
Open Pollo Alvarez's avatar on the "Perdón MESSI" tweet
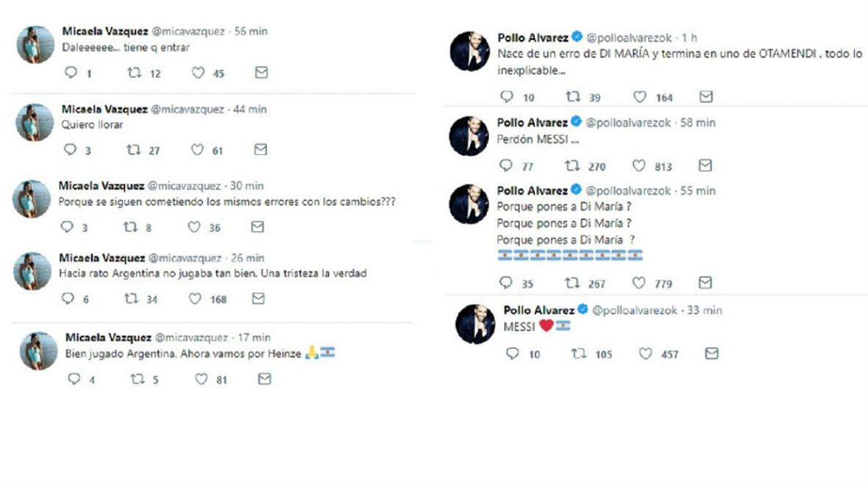coord(469,135)
